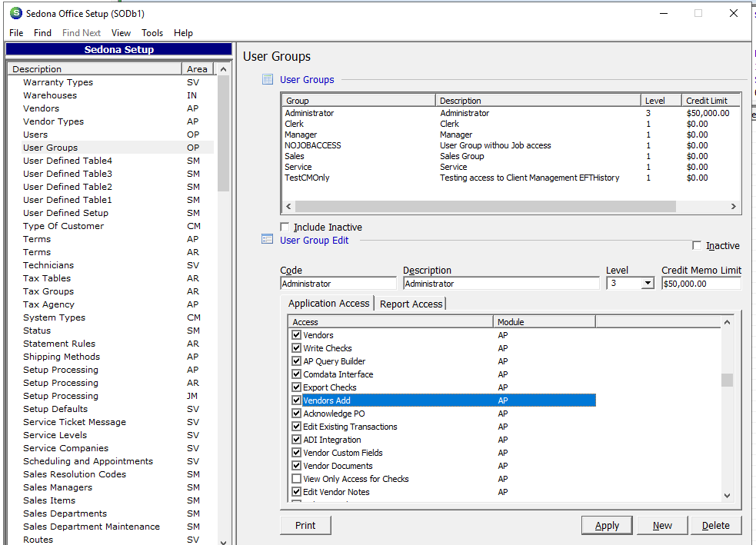Open Users in setup list

click(35, 135)
